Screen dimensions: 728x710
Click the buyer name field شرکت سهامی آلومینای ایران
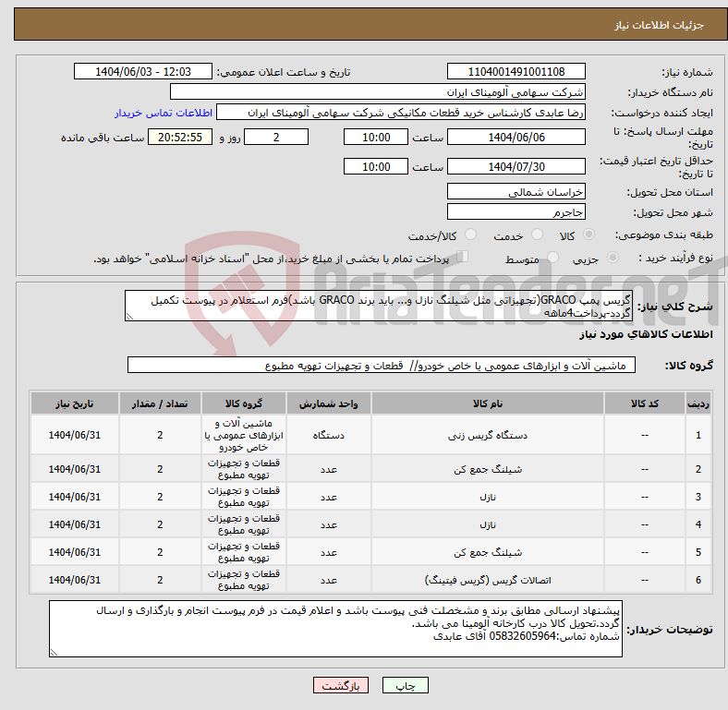point(378,92)
